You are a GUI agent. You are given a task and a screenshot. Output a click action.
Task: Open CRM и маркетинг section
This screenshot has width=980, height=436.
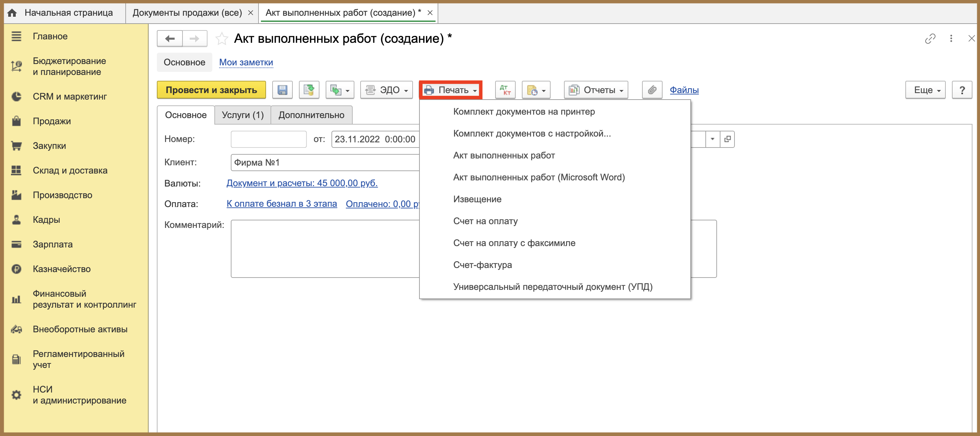pyautogui.click(x=70, y=97)
